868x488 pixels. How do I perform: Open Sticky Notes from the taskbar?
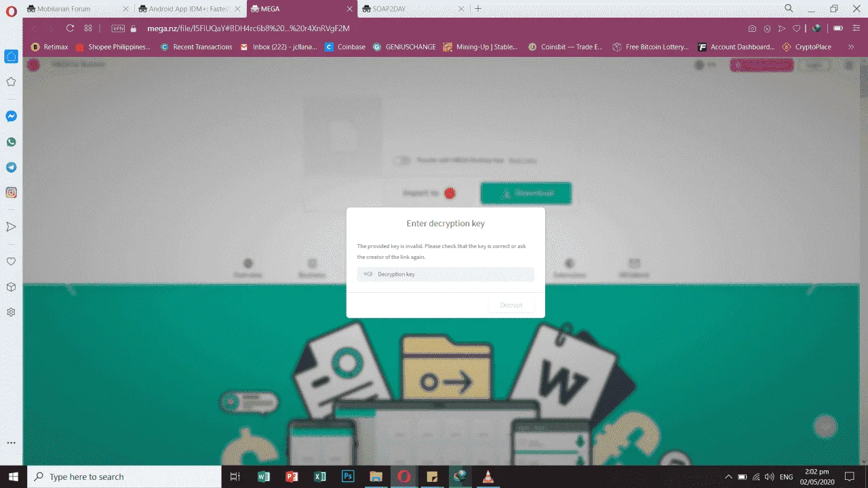[x=431, y=476]
